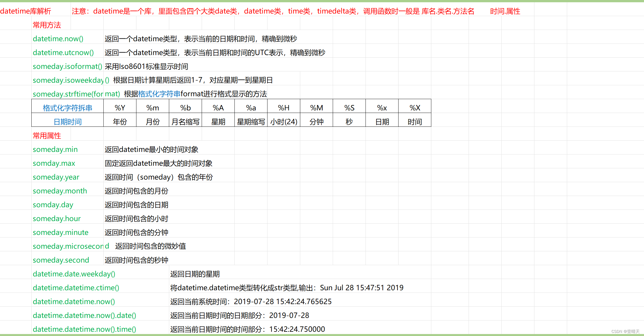
Task: Click the red 常用方法 heading
Action: point(47,25)
